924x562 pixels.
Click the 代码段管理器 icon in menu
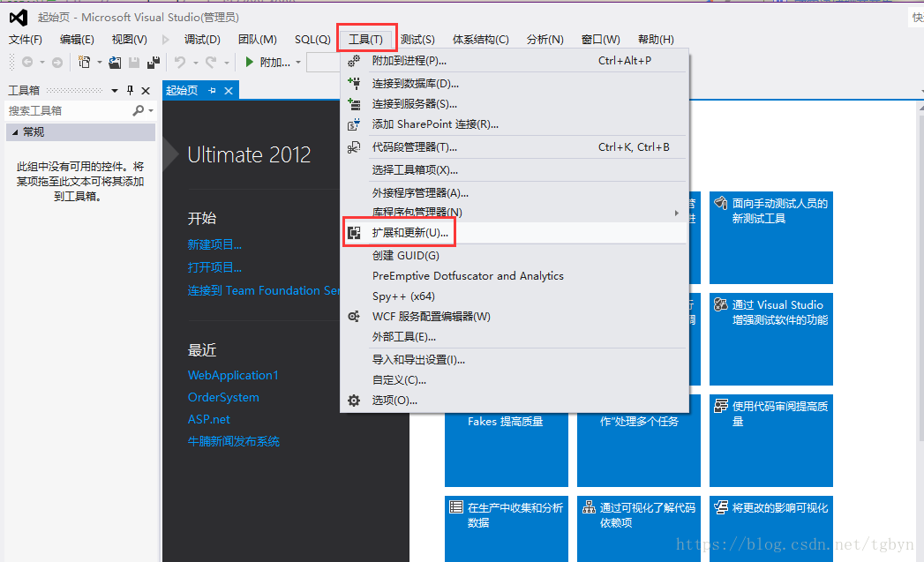(354, 147)
